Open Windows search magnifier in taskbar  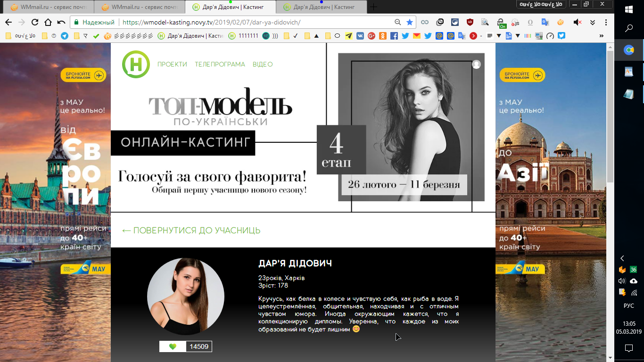[629, 28]
